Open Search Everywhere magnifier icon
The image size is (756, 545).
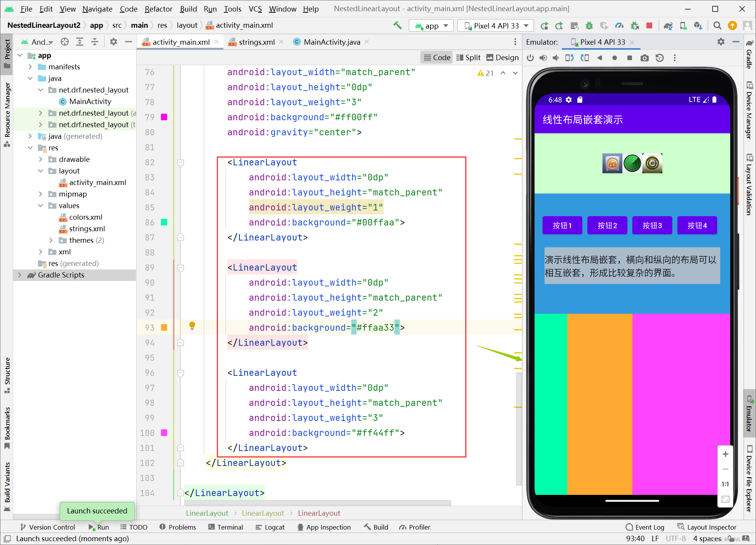[x=717, y=25]
